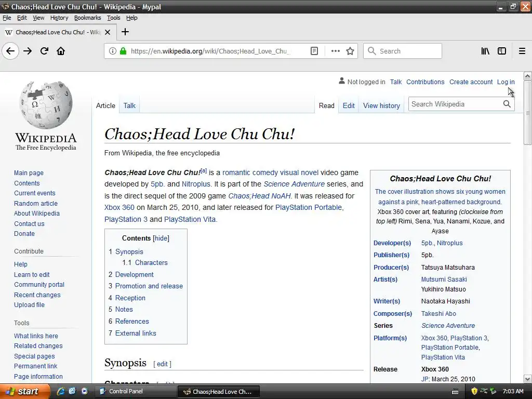532x399 pixels.
Task: Open the Nitroplus link in article text
Action: click(196, 184)
